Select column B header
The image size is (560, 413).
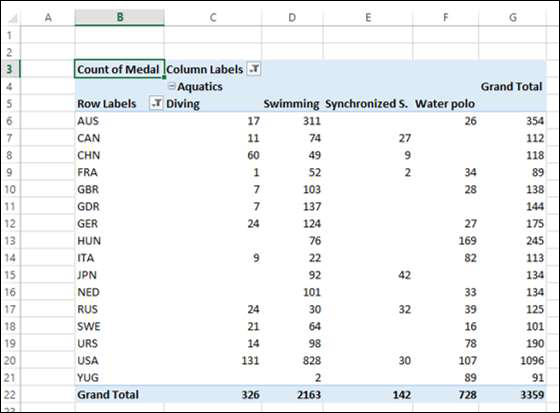pos(120,17)
